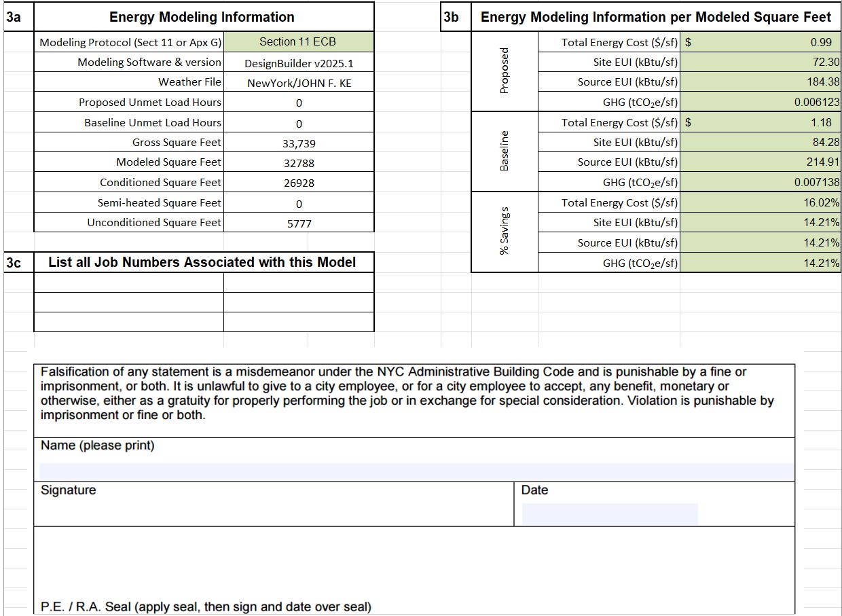This screenshot has width=842, height=616.
Task: Click the 'Modeling Protocol (Sect 11 or Apx G)' label
Action: (129, 42)
